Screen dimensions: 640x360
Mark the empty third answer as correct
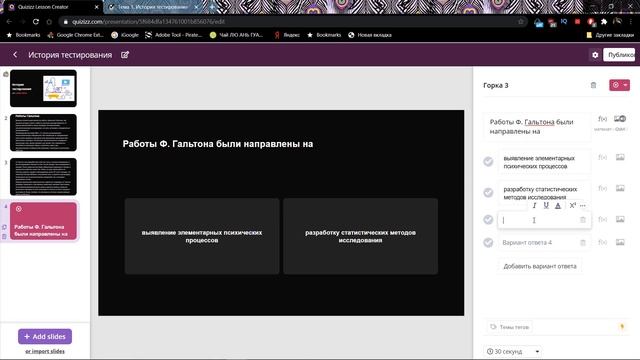488,220
